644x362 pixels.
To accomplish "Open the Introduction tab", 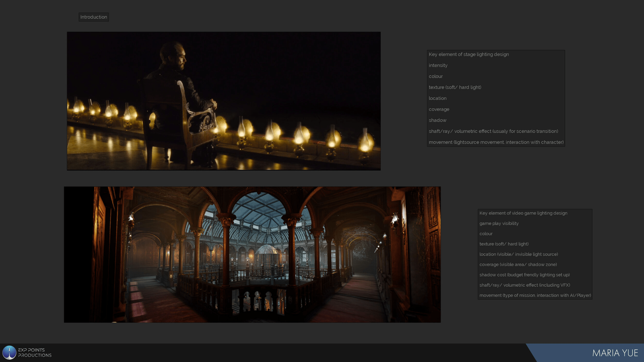I will pos(93,17).
